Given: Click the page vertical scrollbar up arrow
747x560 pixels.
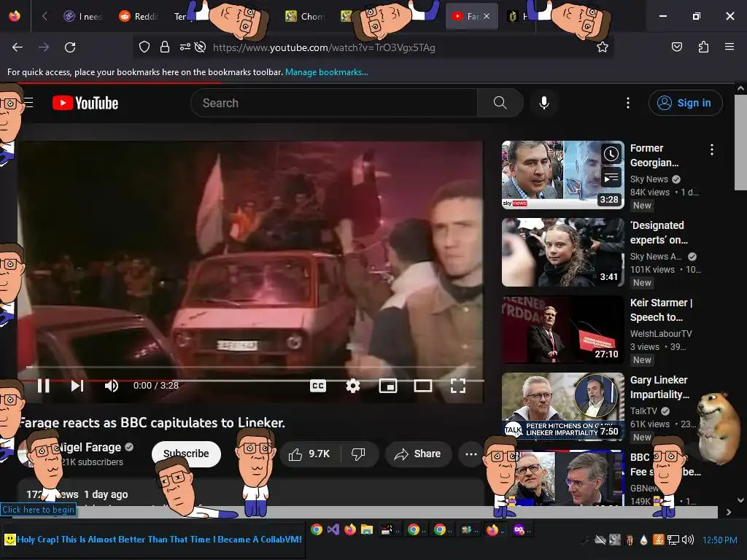Looking at the screenshot, I should click(740, 88).
